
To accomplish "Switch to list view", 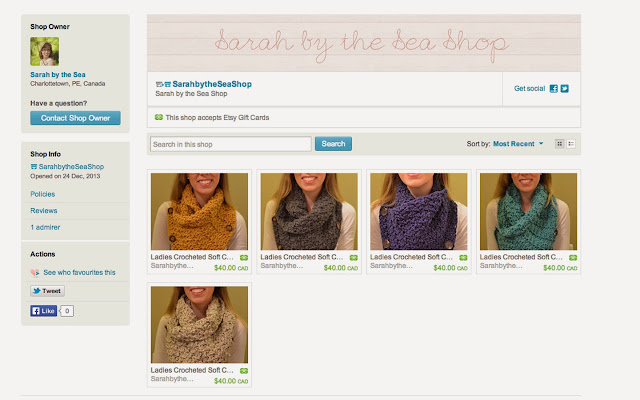I will pos(571,144).
